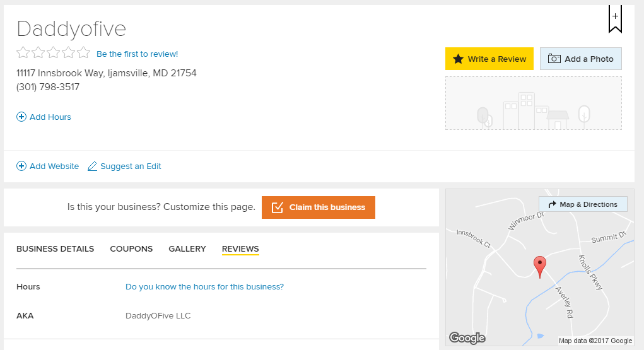Click the photo placeholder box

pos(534,103)
